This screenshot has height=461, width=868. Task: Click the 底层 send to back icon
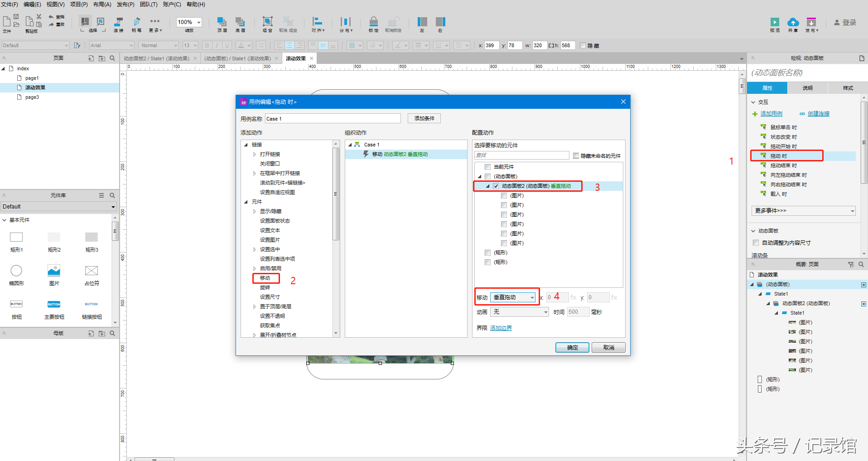(x=240, y=22)
